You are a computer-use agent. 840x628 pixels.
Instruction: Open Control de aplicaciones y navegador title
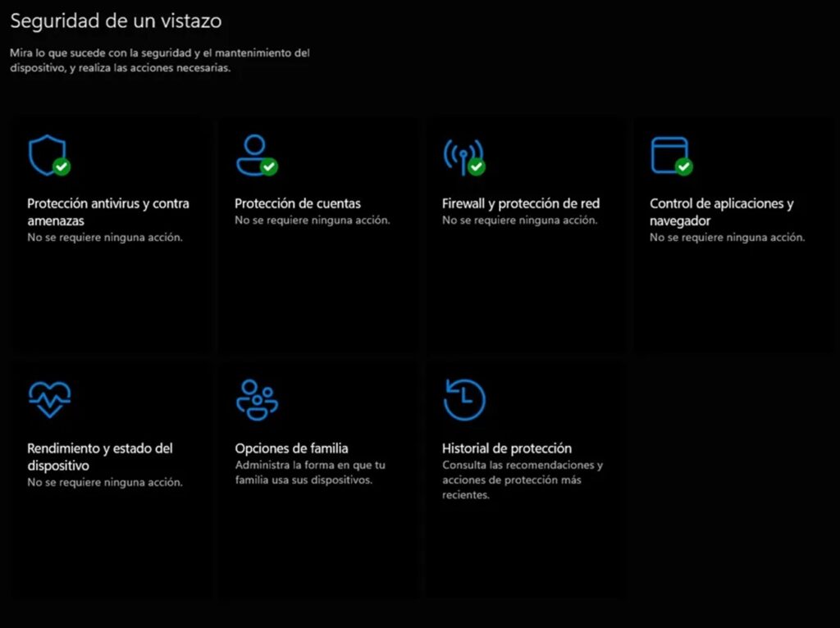(722, 212)
